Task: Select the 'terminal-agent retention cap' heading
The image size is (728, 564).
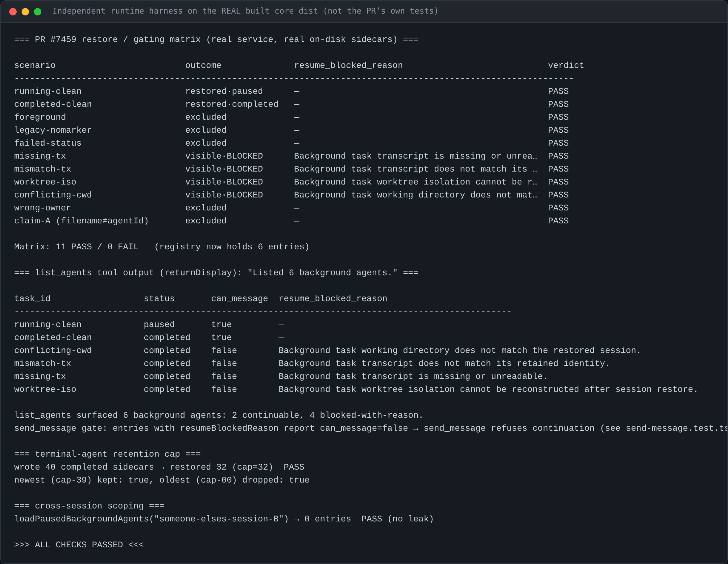Action: [x=107, y=454]
